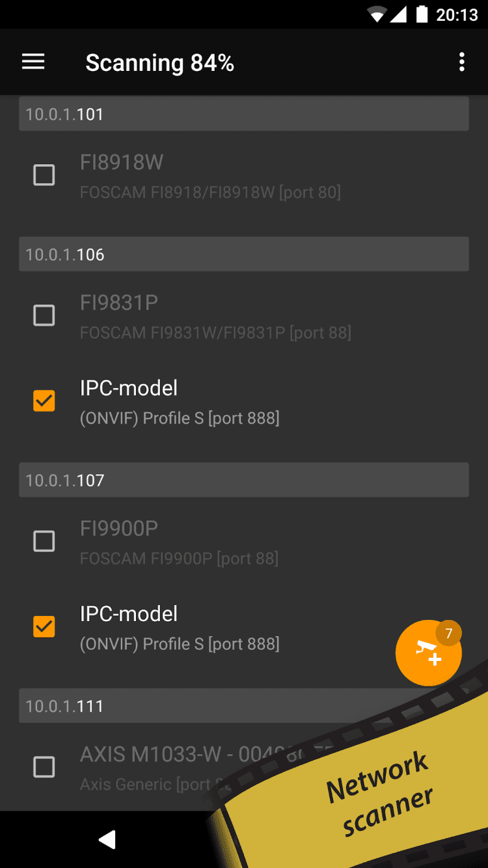488x868 pixels.
Task: Tap the badge showing 7 selected cameras
Action: point(448,634)
